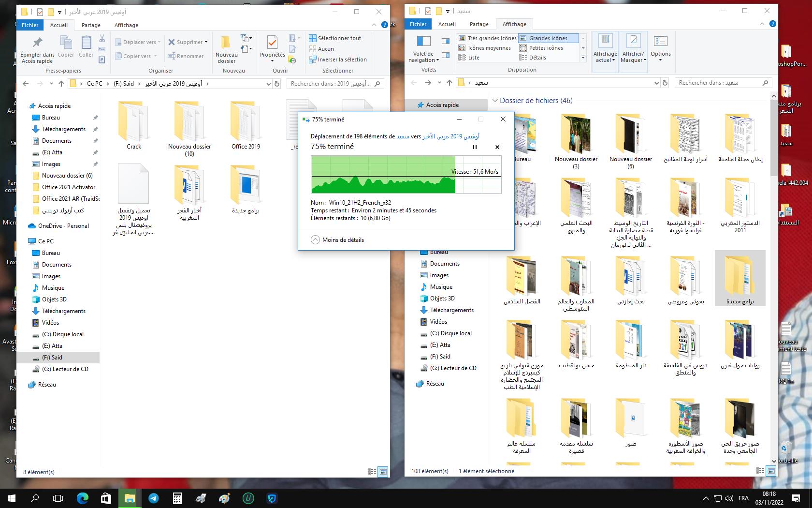This screenshot has height=508, width=812.
Task: Collapse details with Moins de détails
Action: click(337, 240)
